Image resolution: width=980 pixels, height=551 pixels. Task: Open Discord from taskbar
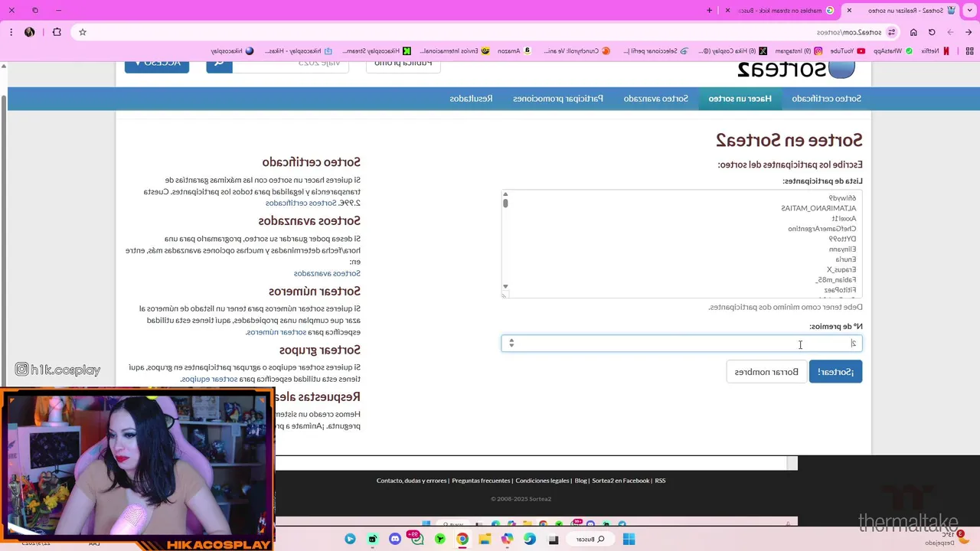click(x=395, y=540)
